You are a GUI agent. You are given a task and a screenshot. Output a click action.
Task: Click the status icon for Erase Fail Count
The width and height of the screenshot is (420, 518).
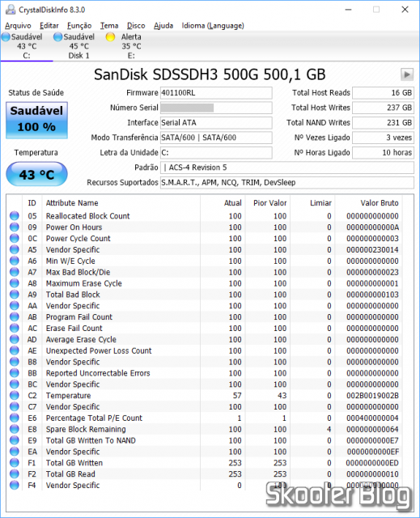click(x=15, y=328)
